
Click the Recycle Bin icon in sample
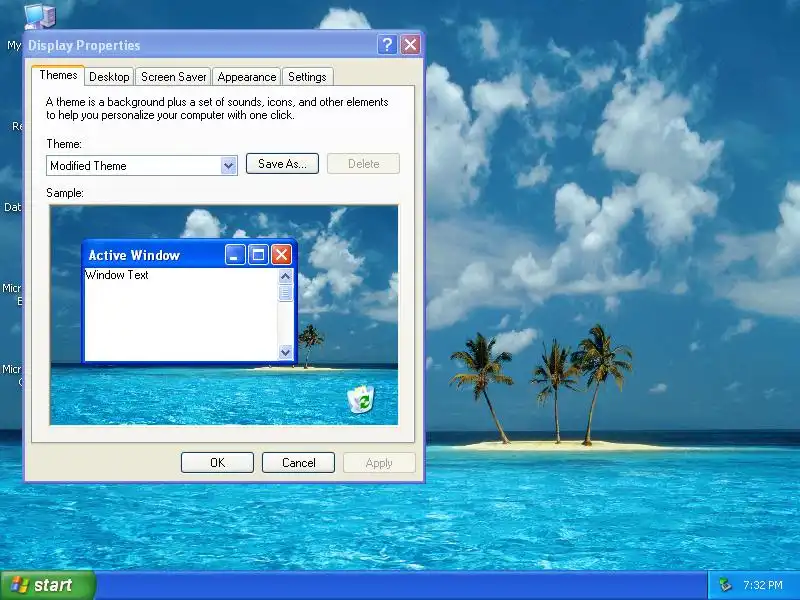coord(361,399)
